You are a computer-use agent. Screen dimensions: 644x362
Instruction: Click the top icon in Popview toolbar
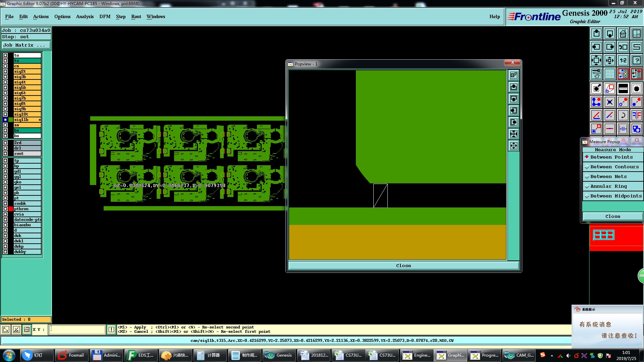[514, 75]
